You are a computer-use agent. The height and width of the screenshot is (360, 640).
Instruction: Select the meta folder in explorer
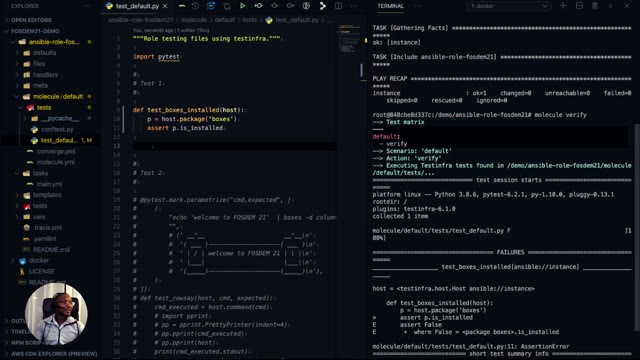(40, 86)
